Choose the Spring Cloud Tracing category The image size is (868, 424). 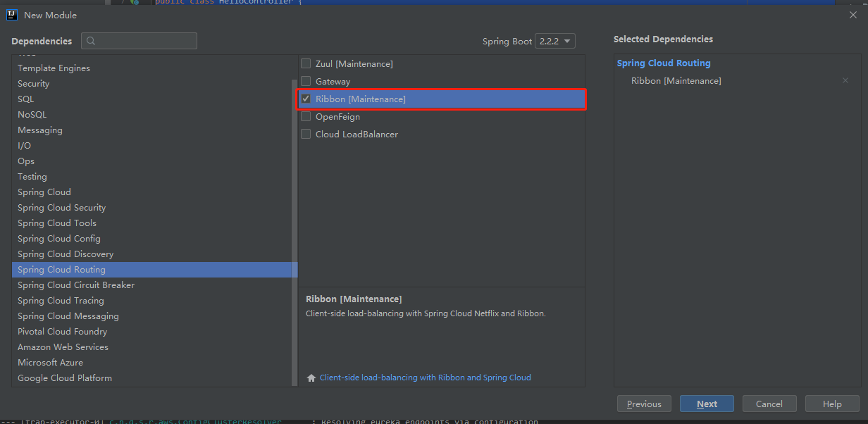151,301
